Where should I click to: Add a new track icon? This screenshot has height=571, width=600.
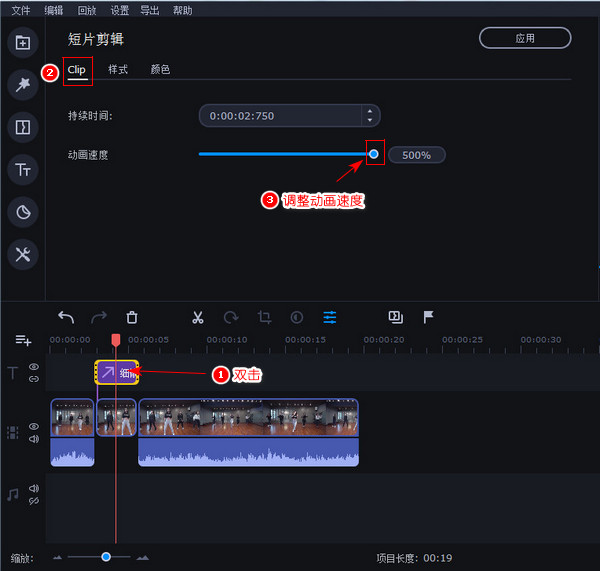(23, 340)
